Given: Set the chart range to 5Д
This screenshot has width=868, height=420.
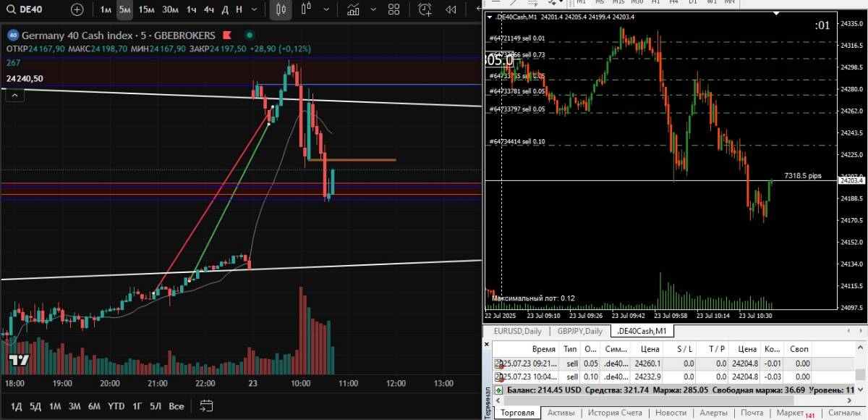Looking at the screenshot, I should (x=35, y=406).
